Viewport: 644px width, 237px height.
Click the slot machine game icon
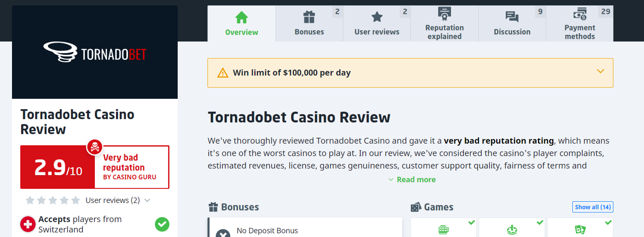point(444,230)
